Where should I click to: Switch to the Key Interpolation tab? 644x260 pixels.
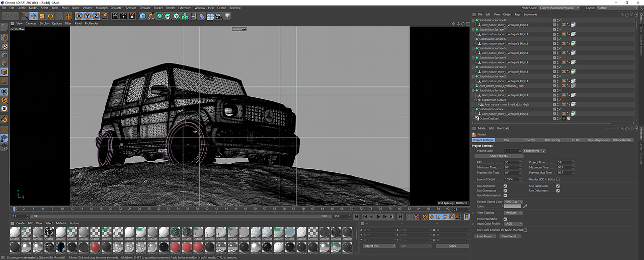tap(599, 140)
